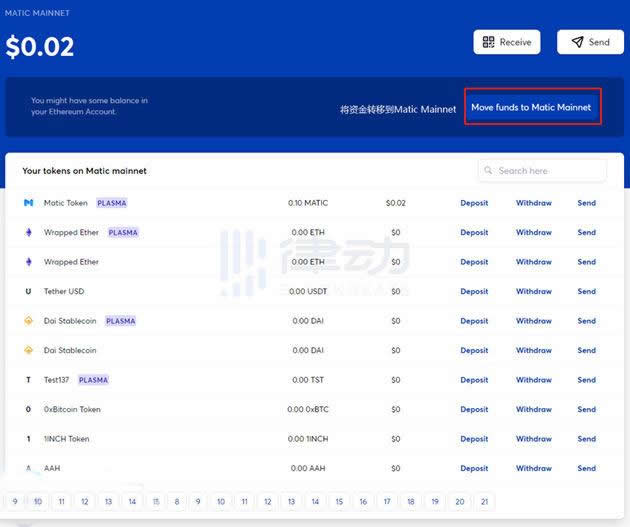Click the 0.00 0xBTC balance
The image size is (630, 527).
308,409
